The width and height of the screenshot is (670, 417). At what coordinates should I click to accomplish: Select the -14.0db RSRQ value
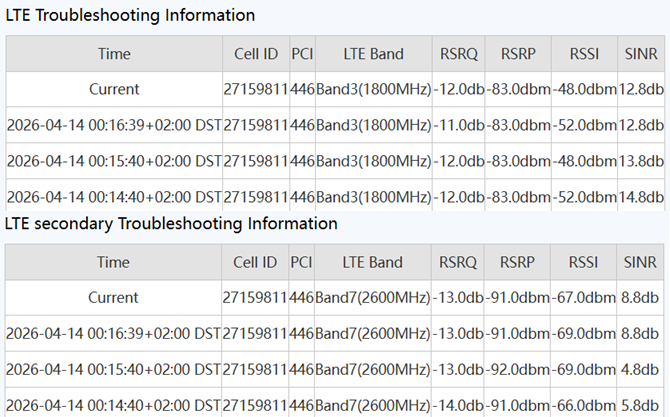click(x=459, y=405)
